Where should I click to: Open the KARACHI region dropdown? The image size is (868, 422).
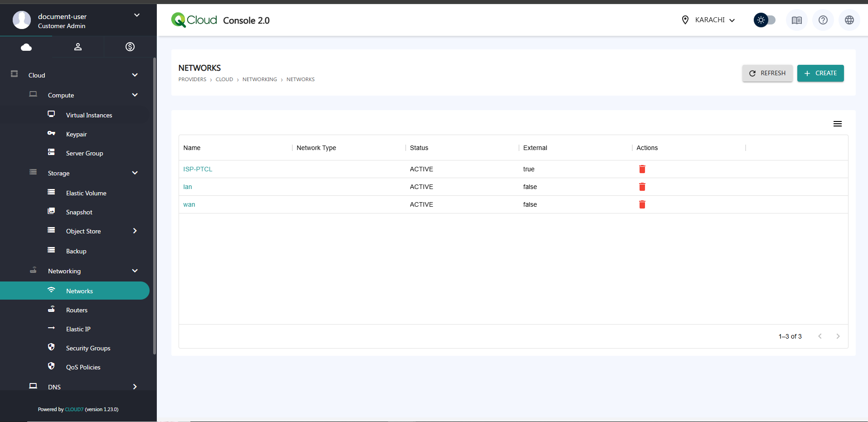point(709,20)
